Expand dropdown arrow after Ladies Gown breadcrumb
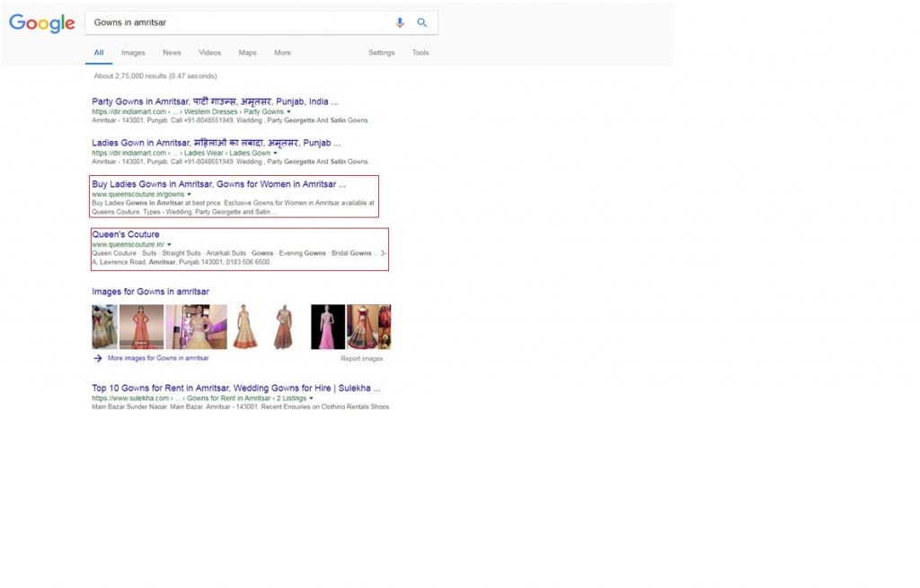 pyautogui.click(x=275, y=153)
